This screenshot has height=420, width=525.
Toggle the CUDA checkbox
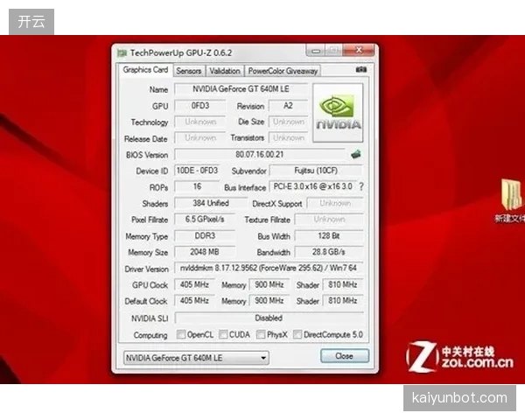tap(223, 334)
